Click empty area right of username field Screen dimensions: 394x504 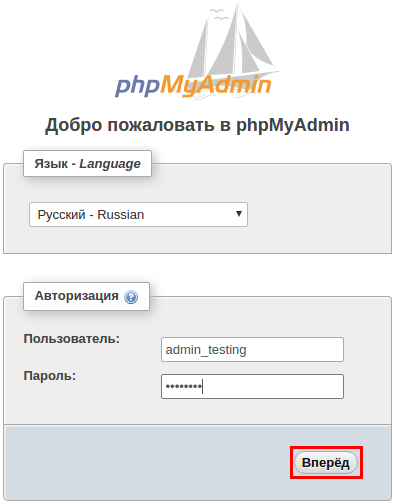pyautogui.click(x=367, y=349)
